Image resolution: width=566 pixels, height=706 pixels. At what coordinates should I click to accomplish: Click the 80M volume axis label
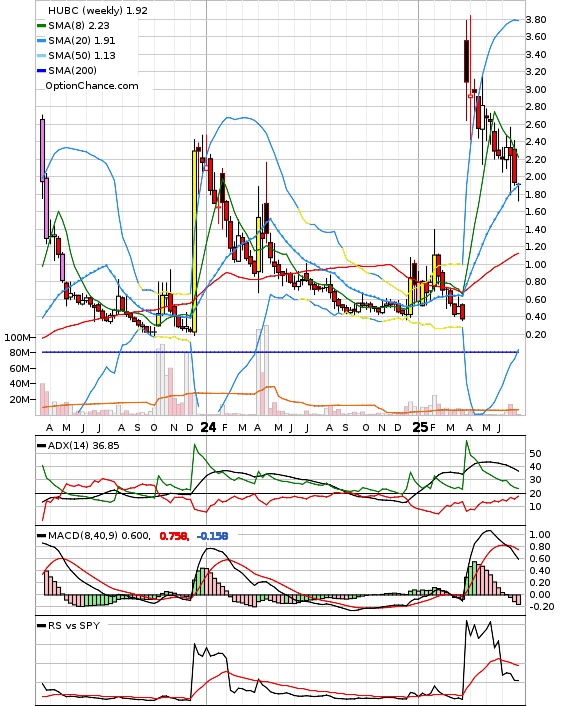tap(20, 353)
